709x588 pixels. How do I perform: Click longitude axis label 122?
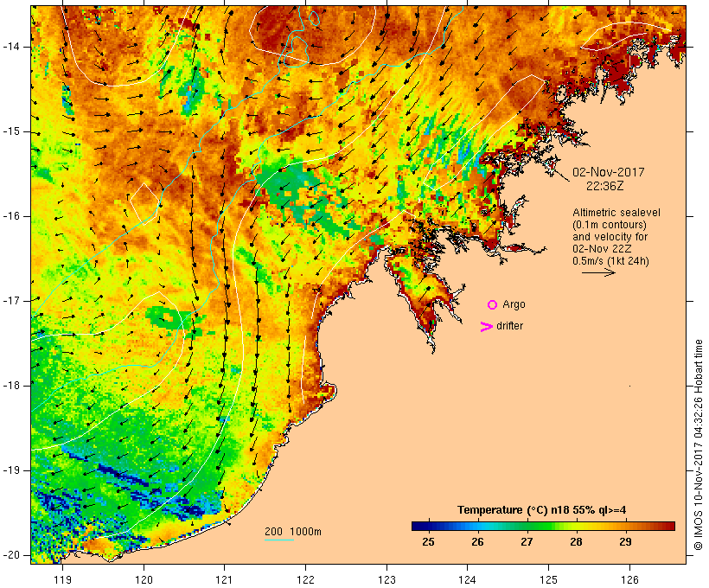[305, 579]
